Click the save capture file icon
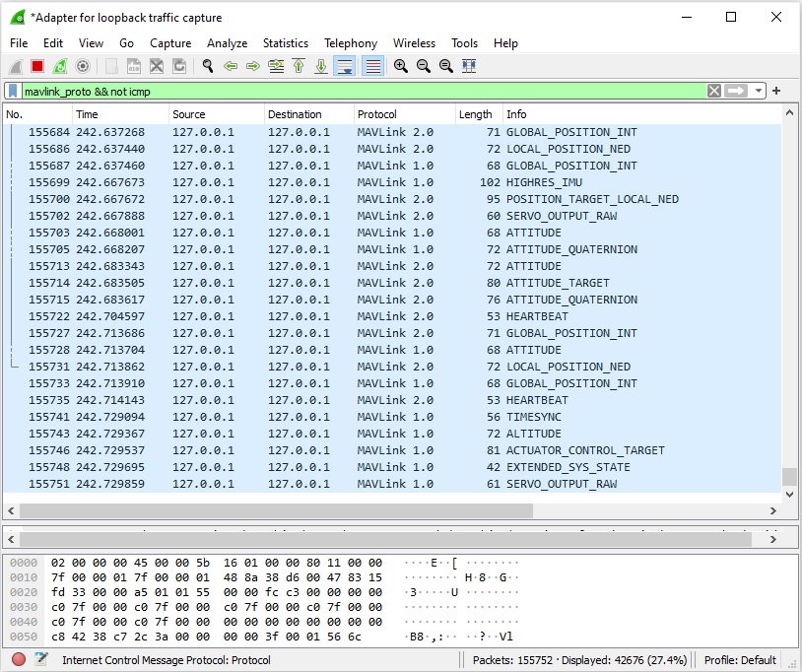The image size is (802, 672). 133,66
